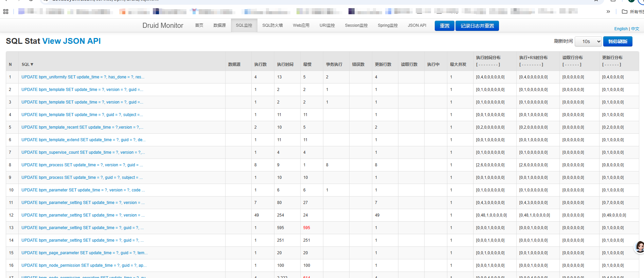Open the UPDATE bpm_node_permission SET SQL link

coord(84,265)
